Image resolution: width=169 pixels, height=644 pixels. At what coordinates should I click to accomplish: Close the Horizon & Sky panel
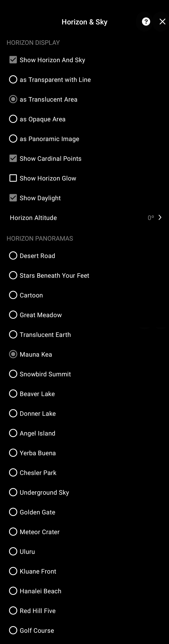162,22
